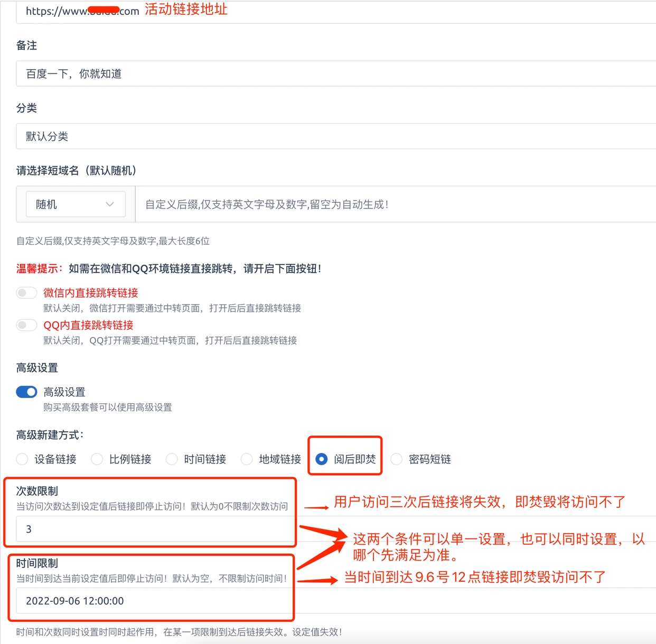Select the 密码短链 radio option
The height and width of the screenshot is (644, 656).
396,459
